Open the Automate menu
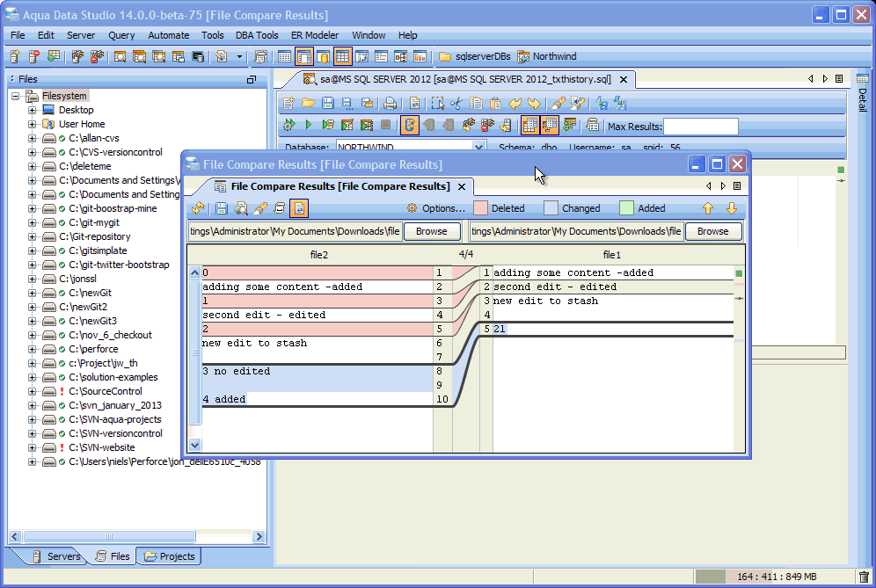The height and width of the screenshot is (588, 876). [x=168, y=35]
